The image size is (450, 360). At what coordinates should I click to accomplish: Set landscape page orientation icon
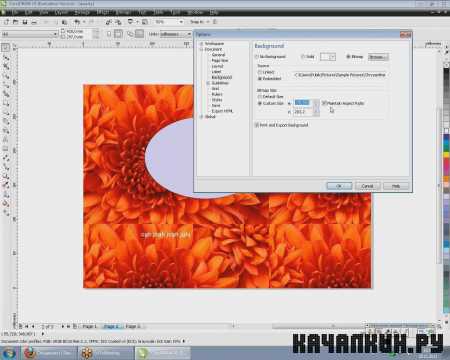118,34
